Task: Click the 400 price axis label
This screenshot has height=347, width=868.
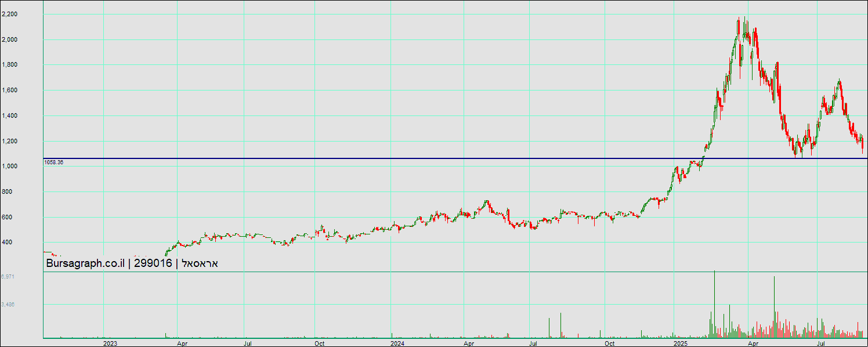Action: click(x=7, y=243)
